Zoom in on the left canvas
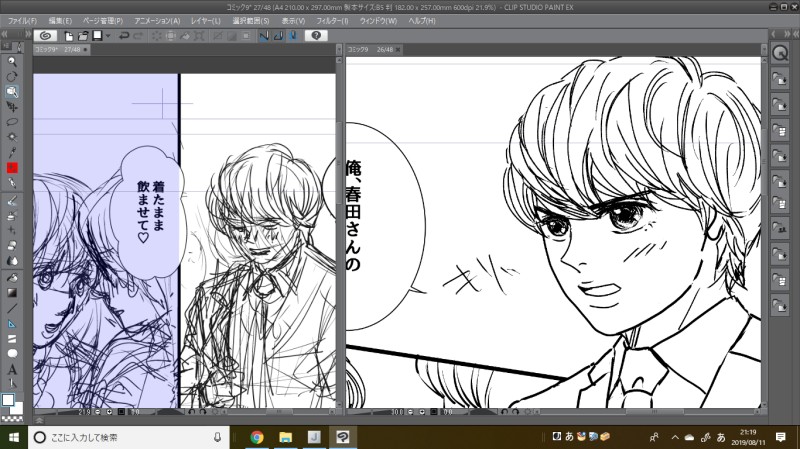The image size is (800, 449). point(109,412)
